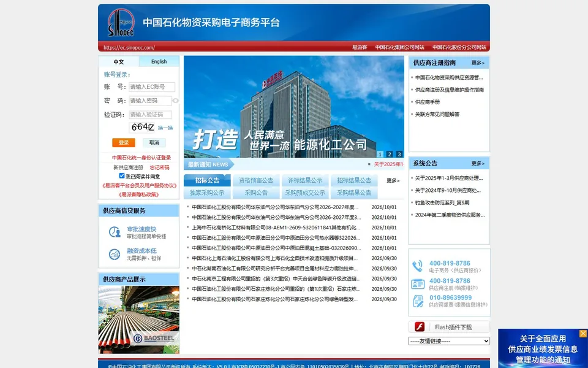Screen dimensions: 588x368
Task: Open 中国石化集团公司网站 header link
Action: point(400,47)
